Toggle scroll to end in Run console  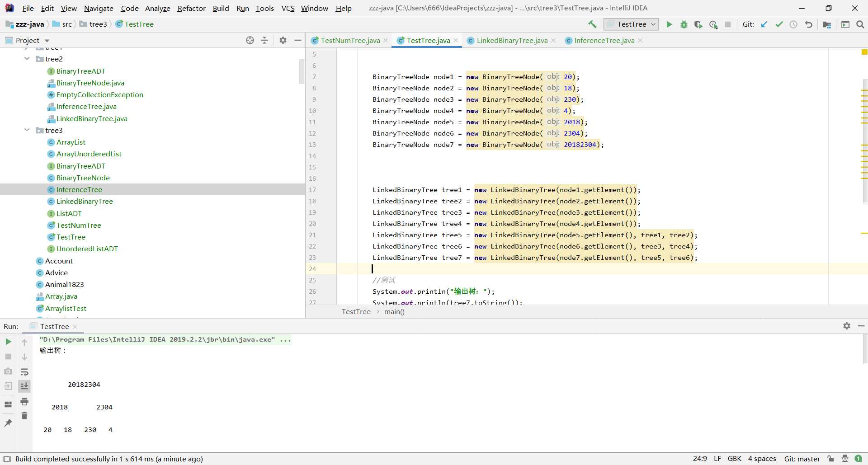click(24, 386)
